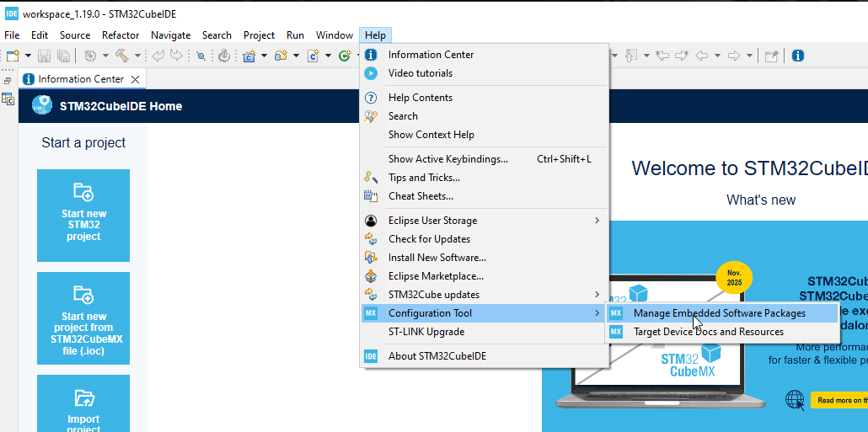Select Show Active Keybindings entry
Screen dimensions: 868x432
point(485,159)
